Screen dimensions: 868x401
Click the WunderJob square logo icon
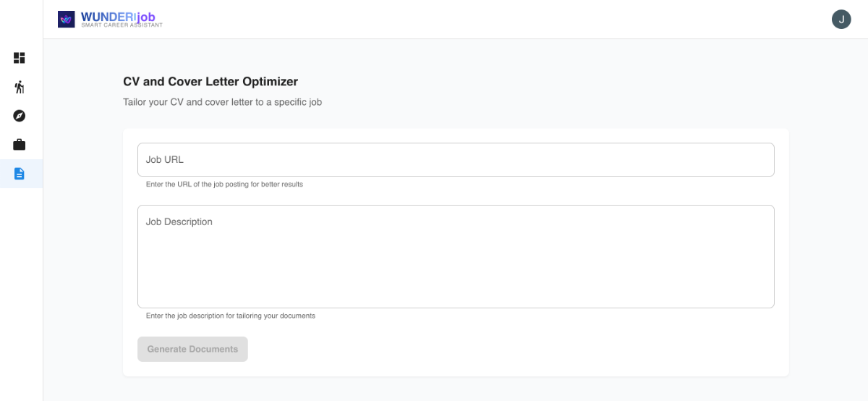[67, 20]
